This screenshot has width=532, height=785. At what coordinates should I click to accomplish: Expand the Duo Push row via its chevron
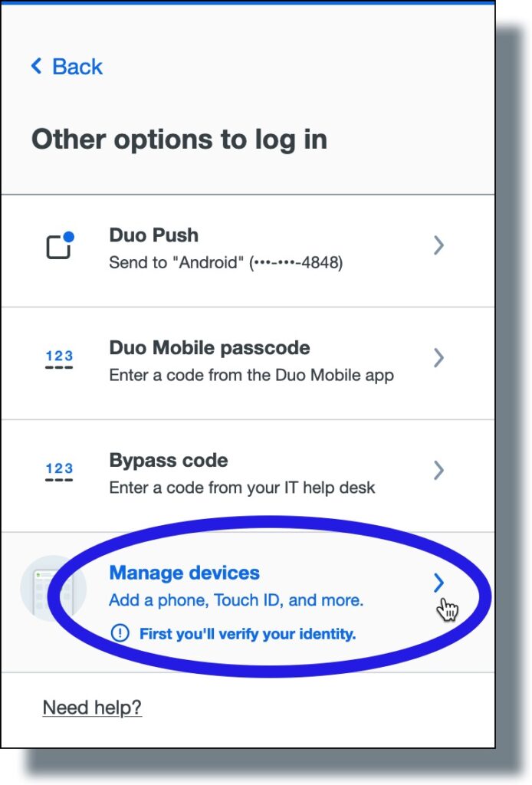[438, 245]
